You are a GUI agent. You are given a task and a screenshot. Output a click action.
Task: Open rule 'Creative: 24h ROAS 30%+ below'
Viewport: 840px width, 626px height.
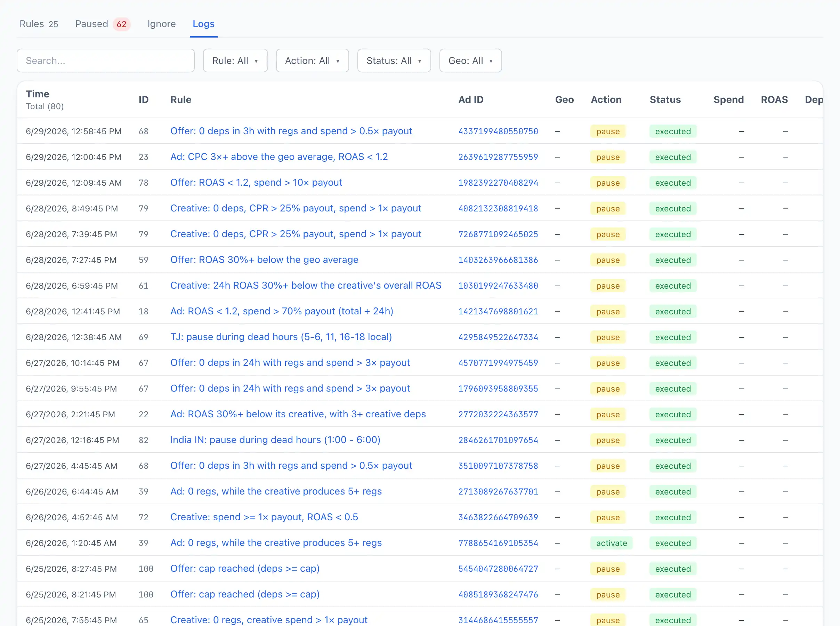click(x=306, y=286)
